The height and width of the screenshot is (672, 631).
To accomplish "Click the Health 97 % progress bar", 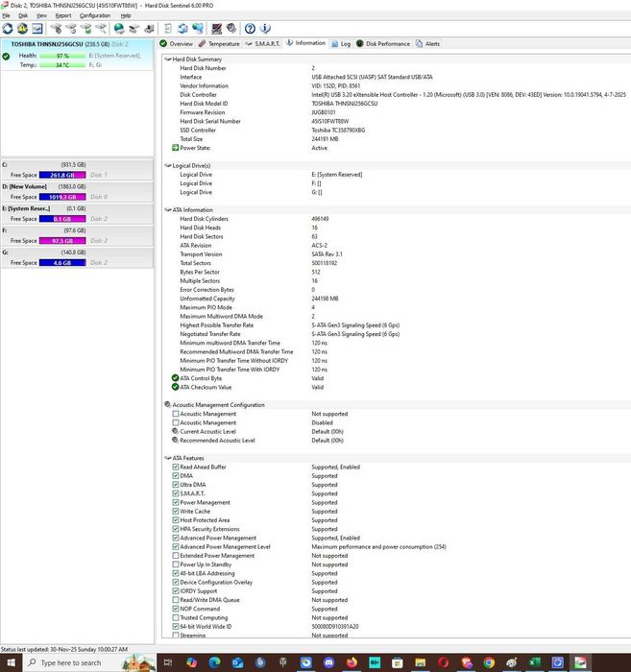I will 62,56.
